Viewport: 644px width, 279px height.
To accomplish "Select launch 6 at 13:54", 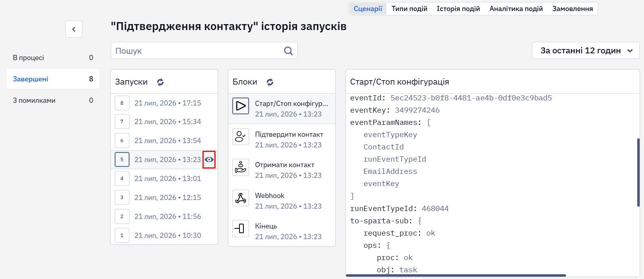I will (164, 141).
